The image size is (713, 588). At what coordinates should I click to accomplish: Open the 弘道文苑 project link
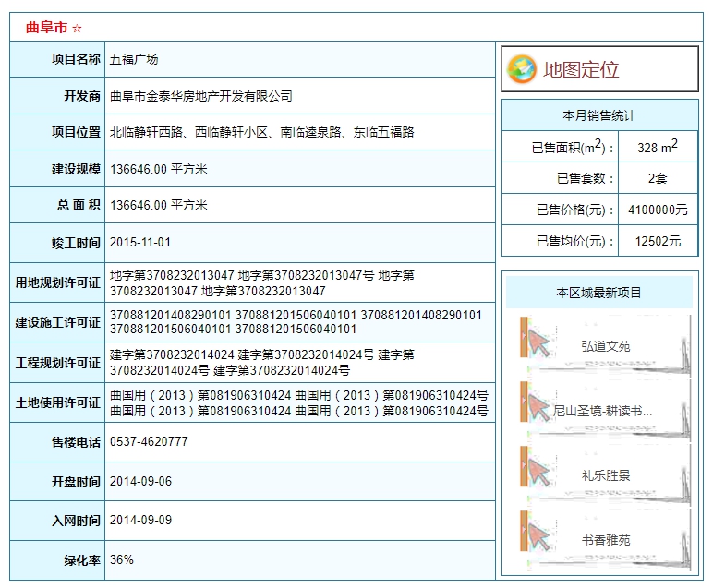(605, 346)
